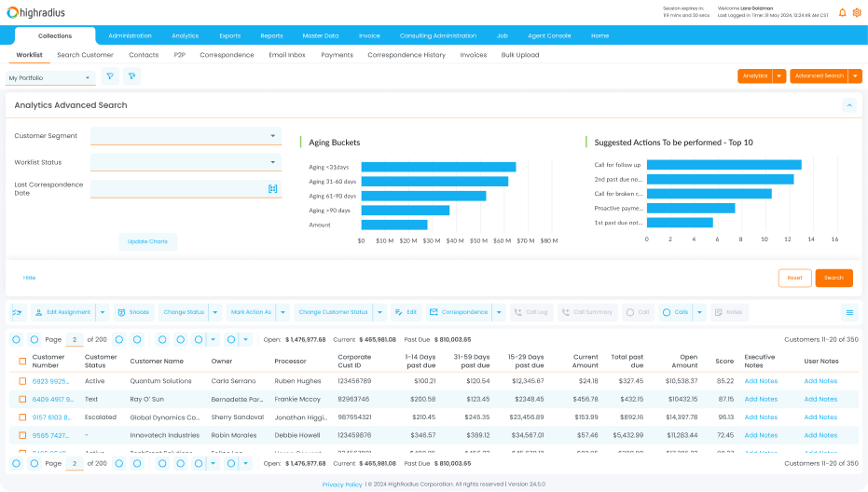
Task: Select the checkbox for the Ray O' Sun row
Action: [x=22, y=399]
